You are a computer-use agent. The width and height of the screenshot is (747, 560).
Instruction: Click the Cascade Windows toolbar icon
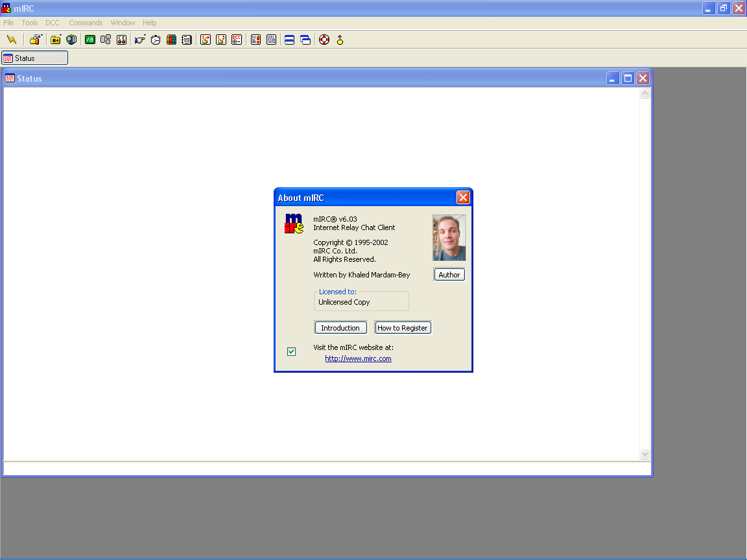click(306, 40)
